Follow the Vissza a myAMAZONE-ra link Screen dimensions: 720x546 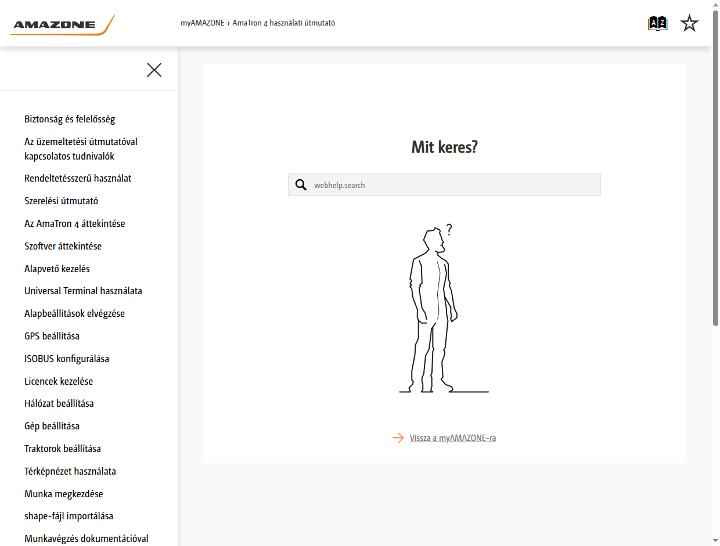(453, 438)
